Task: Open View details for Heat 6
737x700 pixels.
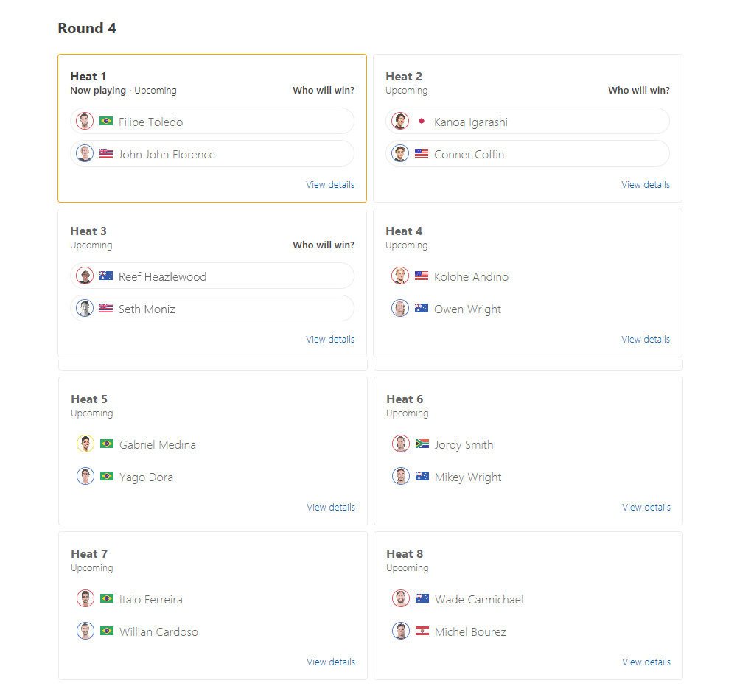Action: pyautogui.click(x=646, y=508)
